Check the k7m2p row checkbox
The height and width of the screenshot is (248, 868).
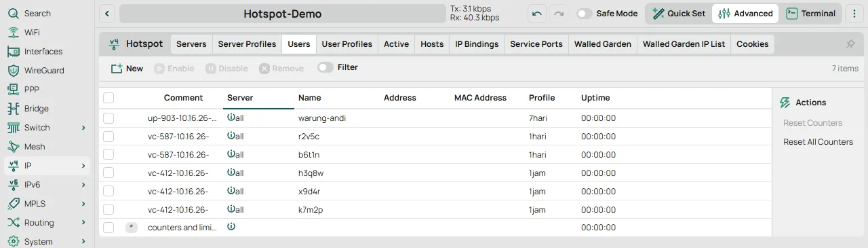point(108,209)
